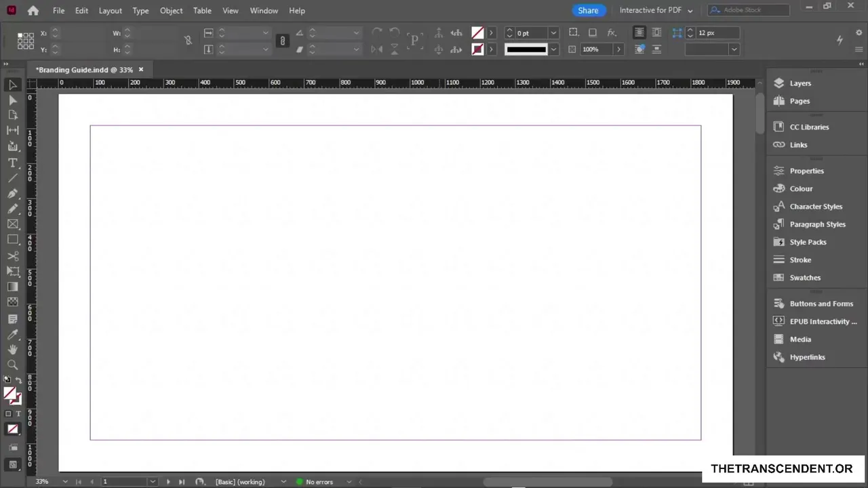Select the Pen tool
This screenshot has height=488, width=868.
pos(12,193)
